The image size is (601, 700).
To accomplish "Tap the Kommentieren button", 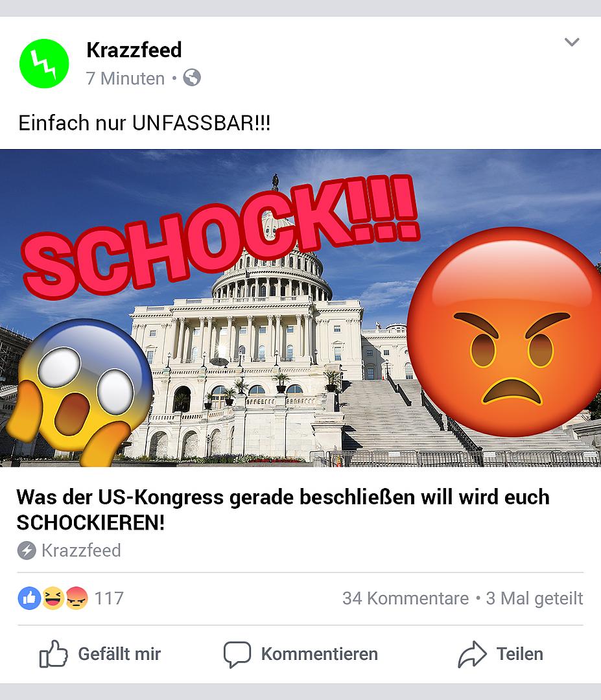I will (x=301, y=654).
